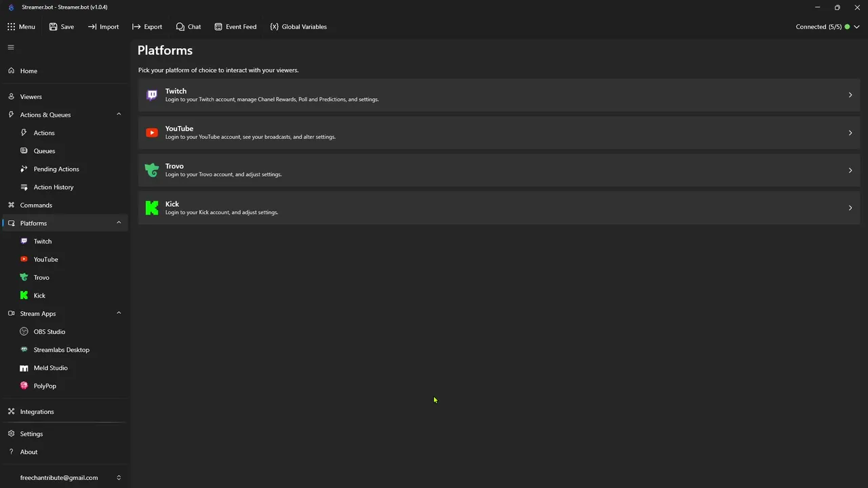868x488 pixels.
Task: Click the Global Variables (x) icon
Action: (x=274, y=27)
